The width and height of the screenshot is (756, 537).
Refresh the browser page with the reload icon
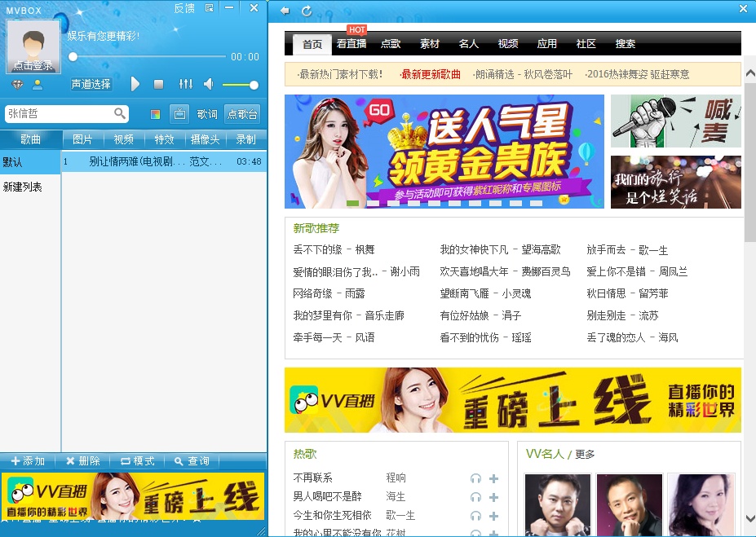307,11
